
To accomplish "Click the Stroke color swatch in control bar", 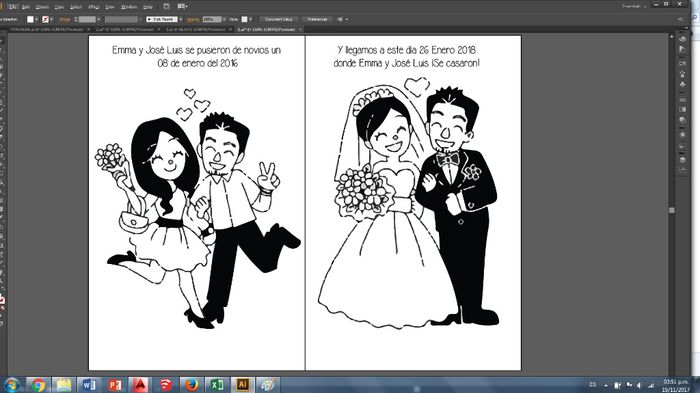I will [x=45, y=19].
